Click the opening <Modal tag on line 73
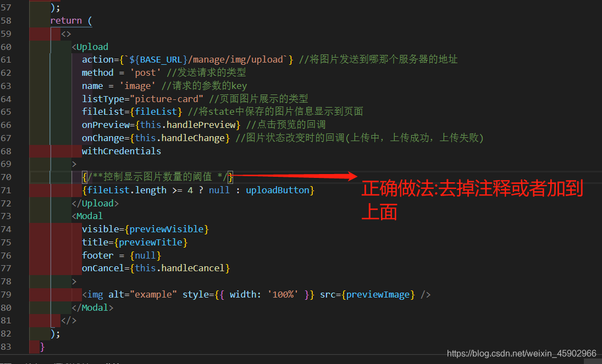 pyautogui.click(x=87, y=216)
